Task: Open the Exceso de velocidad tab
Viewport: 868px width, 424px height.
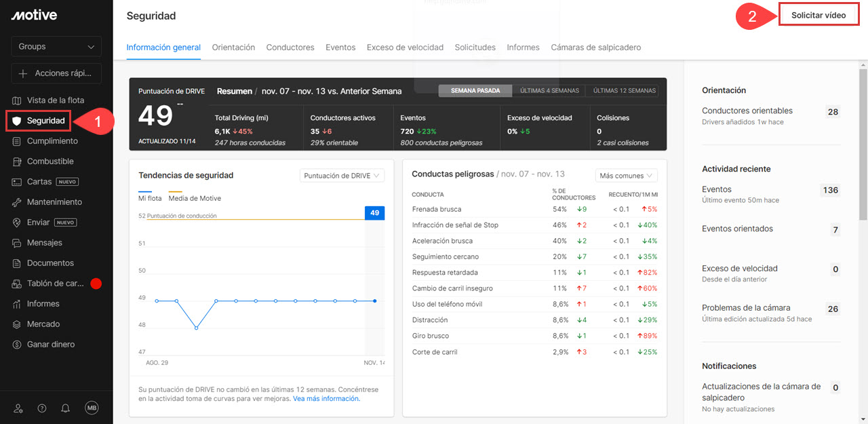Action: click(405, 47)
